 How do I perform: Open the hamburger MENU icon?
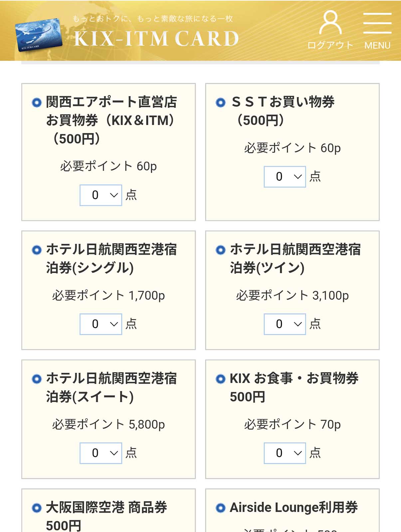click(377, 23)
